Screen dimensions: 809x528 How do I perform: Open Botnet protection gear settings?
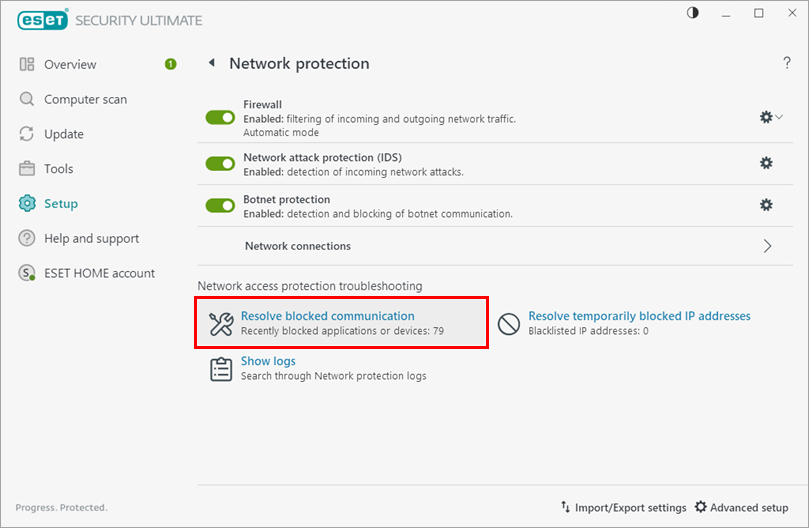766,205
